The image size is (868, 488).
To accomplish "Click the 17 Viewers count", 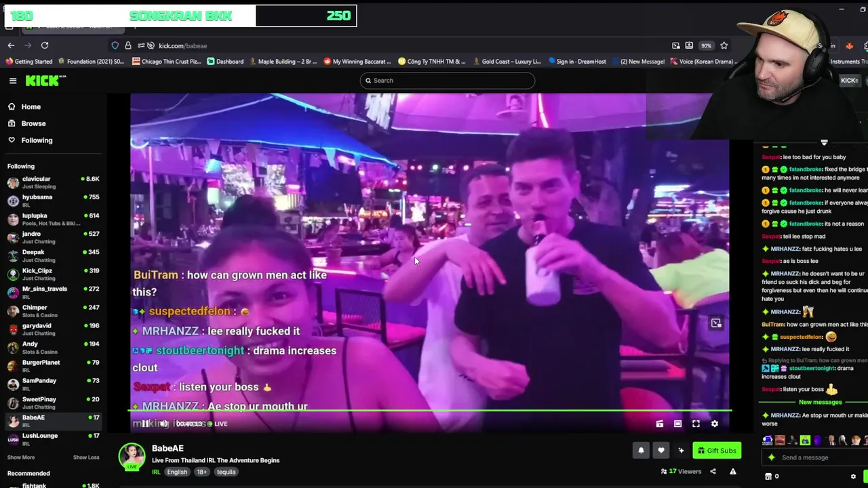I will pyautogui.click(x=682, y=471).
